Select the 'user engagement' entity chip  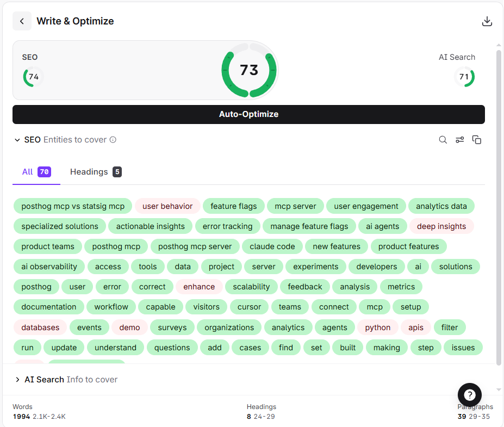point(366,206)
